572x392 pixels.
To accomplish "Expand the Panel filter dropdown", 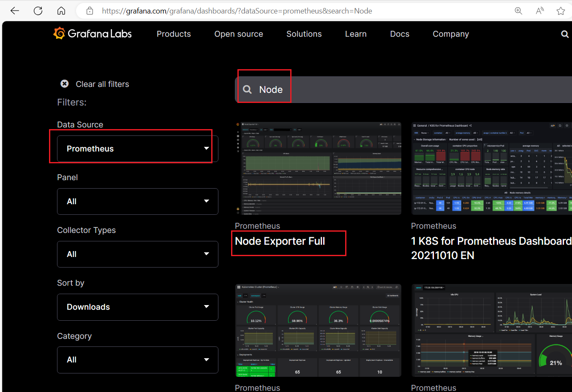I will point(138,201).
